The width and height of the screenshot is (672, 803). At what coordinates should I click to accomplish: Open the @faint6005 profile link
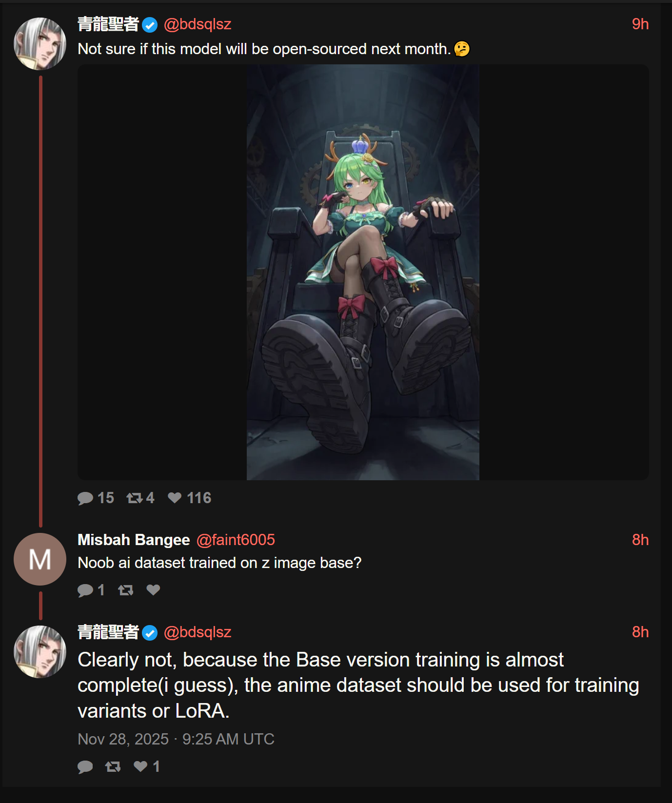click(236, 540)
